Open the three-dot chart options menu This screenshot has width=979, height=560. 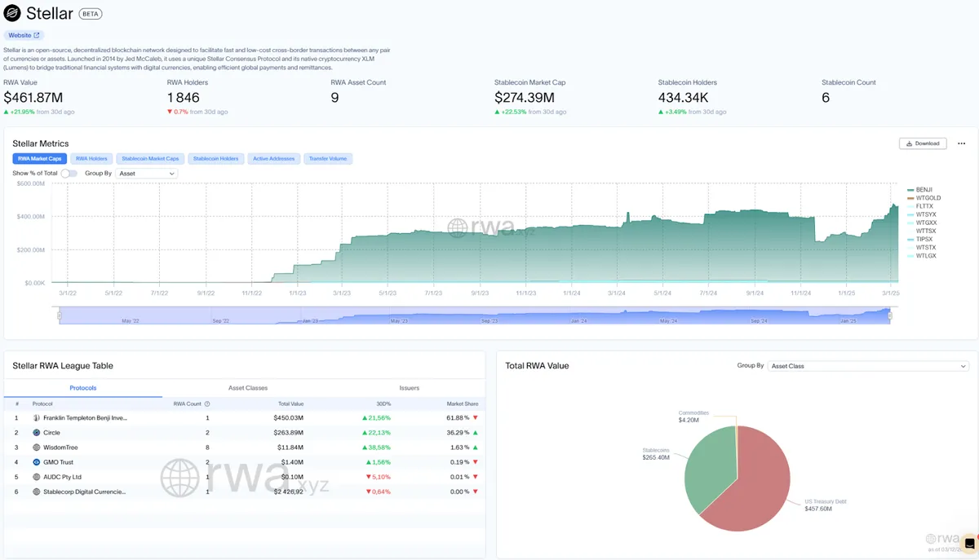[961, 143]
